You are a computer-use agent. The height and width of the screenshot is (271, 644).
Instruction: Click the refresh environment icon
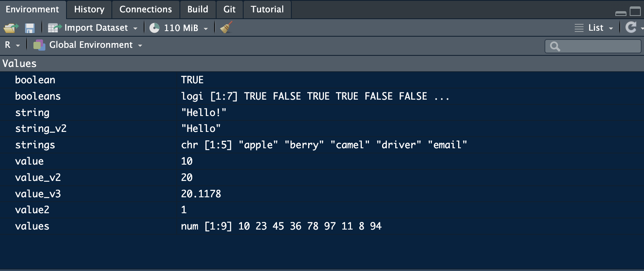click(631, 27)
